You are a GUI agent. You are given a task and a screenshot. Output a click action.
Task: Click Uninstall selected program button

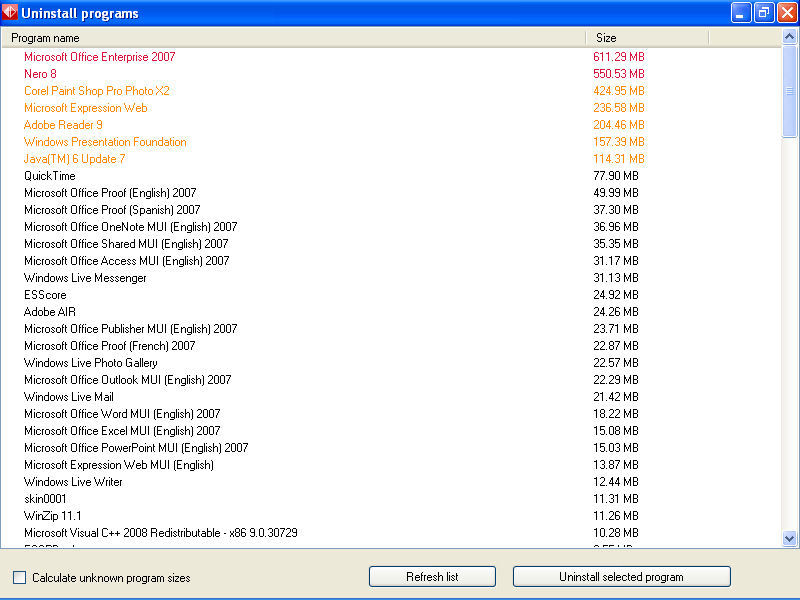[621, 577]
